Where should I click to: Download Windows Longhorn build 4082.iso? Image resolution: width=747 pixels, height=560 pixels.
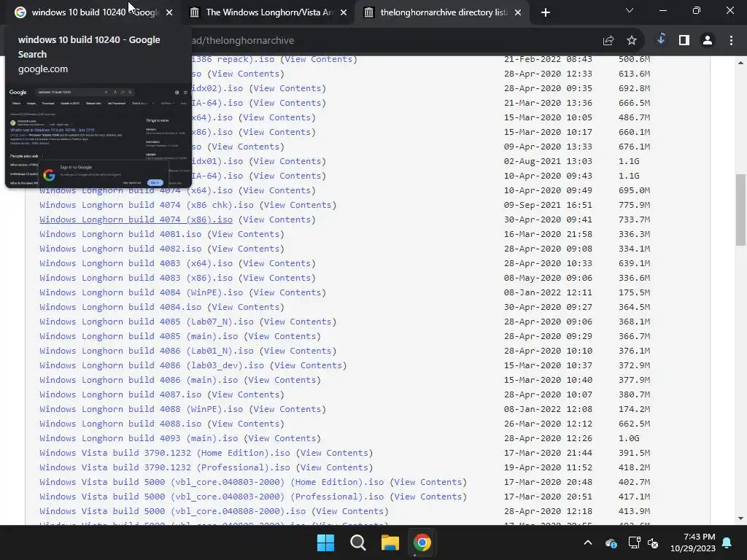tap(120, 249)
